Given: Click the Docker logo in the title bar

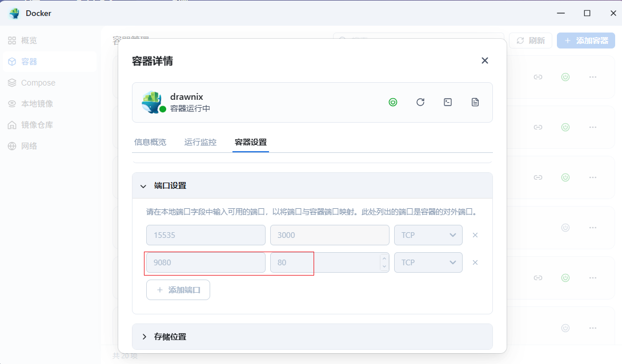Looking at the screenshot, I should (x=15, y=13).
